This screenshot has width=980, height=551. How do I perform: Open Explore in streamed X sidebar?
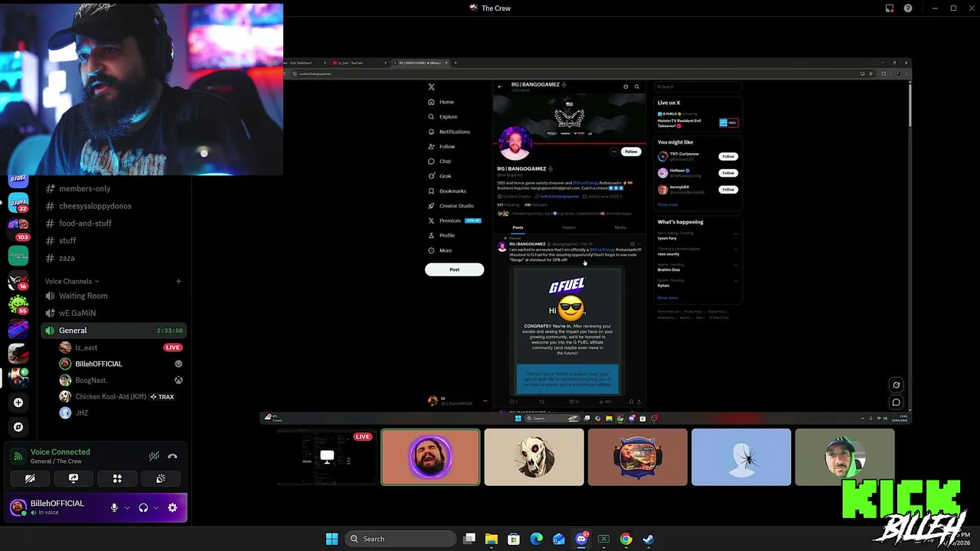pyautogui.click(x=443, y=117)
